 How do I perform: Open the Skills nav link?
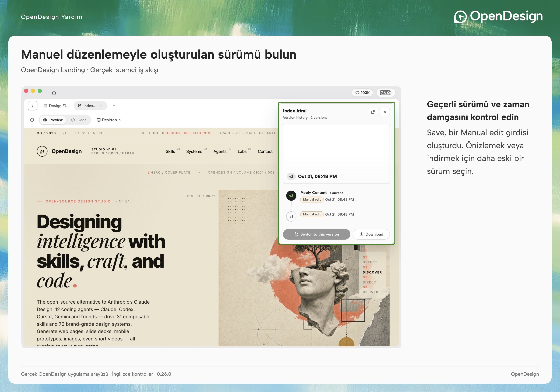[x=170, y=152]
